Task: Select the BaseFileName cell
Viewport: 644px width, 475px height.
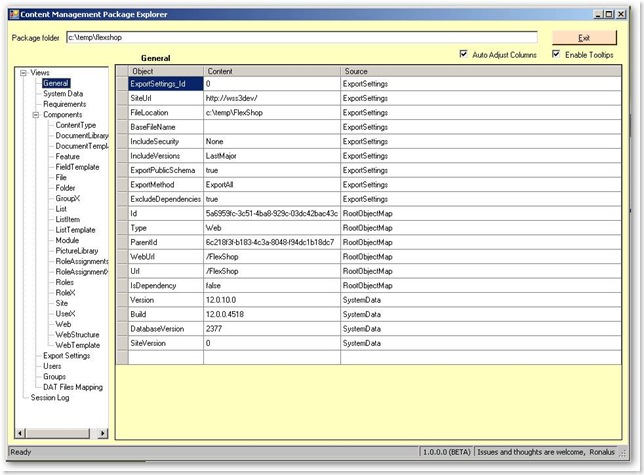Action: tap(166, 127)
